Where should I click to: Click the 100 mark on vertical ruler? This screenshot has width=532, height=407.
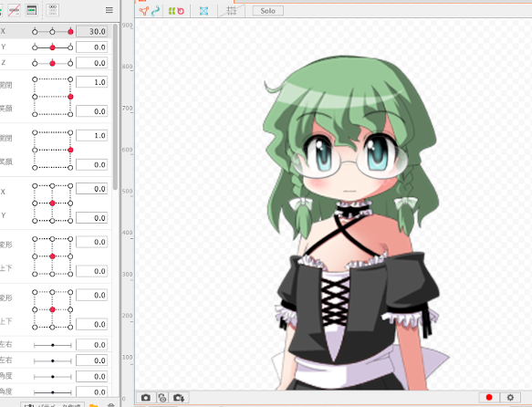click(127, 357)
